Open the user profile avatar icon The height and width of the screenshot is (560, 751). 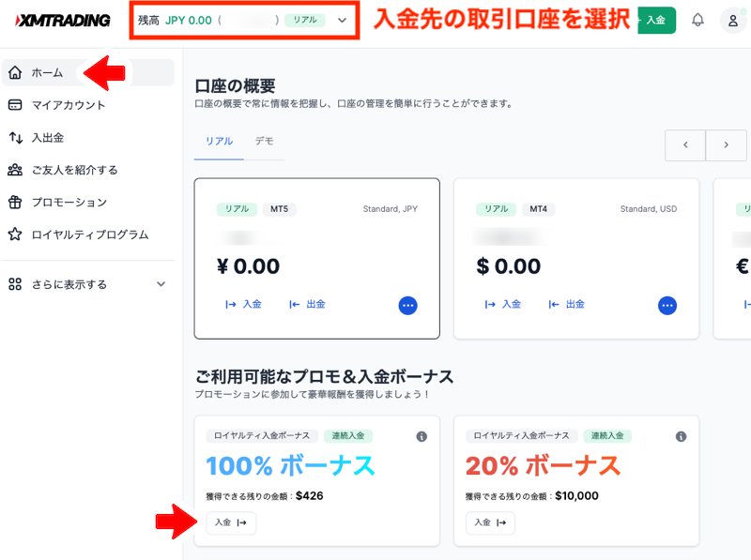733,21
